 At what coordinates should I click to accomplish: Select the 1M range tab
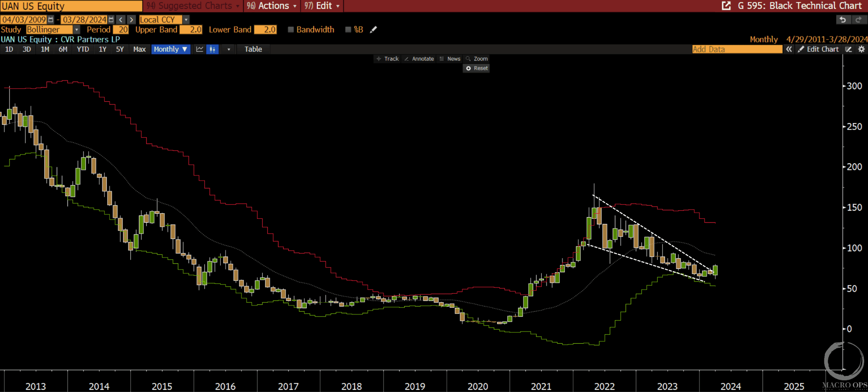tap(45, 49)
